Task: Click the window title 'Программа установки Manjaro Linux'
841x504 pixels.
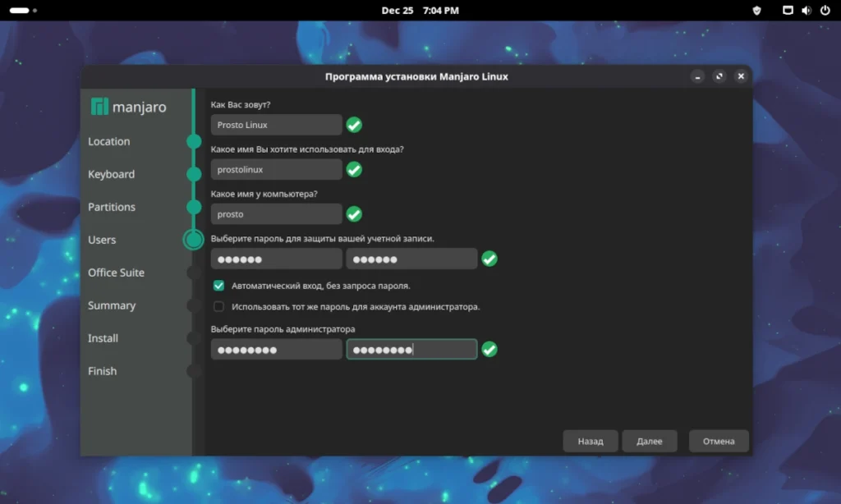Action: [416, 76]
